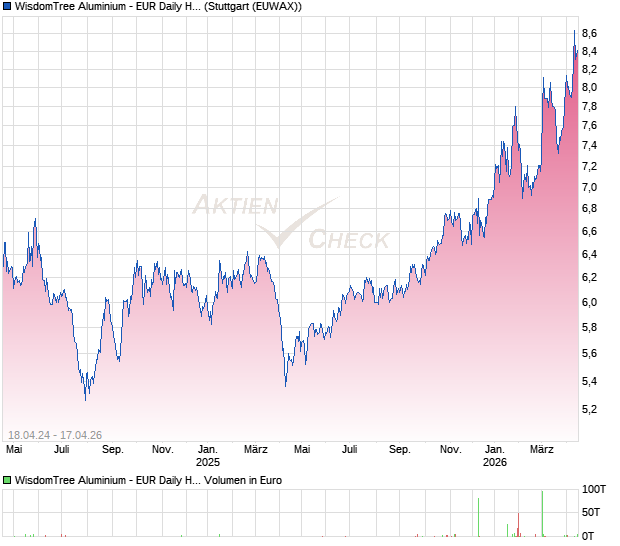
Task: Click the volume title 'Volumen in Euro'
Action: (243, 480)
